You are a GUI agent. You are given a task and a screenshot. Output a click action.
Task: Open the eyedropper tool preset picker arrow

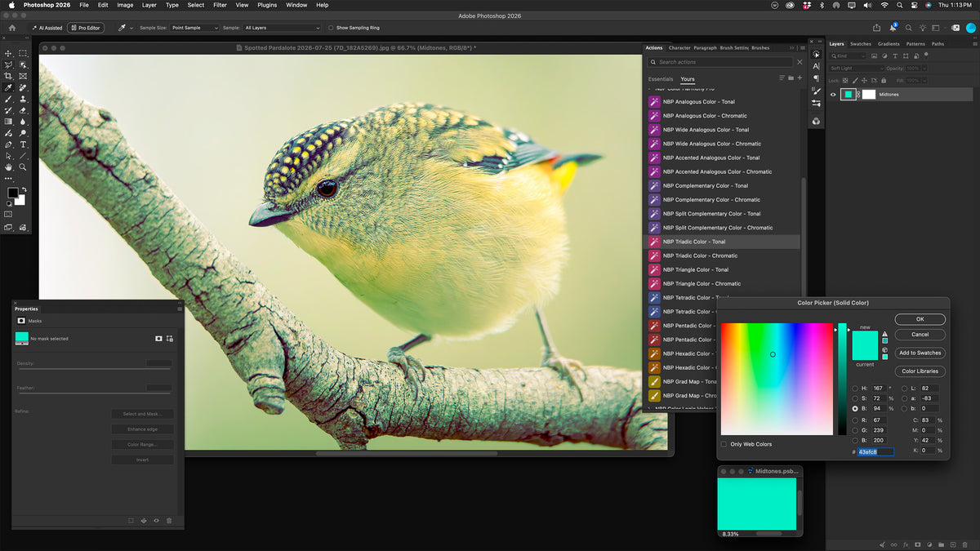point(131,28)
